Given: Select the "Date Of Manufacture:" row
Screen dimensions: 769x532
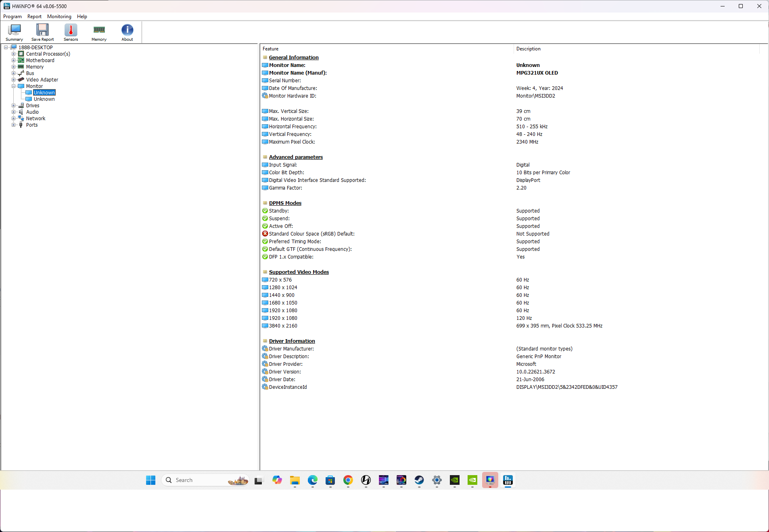Looking at the screenshot, I should [293, 88].
